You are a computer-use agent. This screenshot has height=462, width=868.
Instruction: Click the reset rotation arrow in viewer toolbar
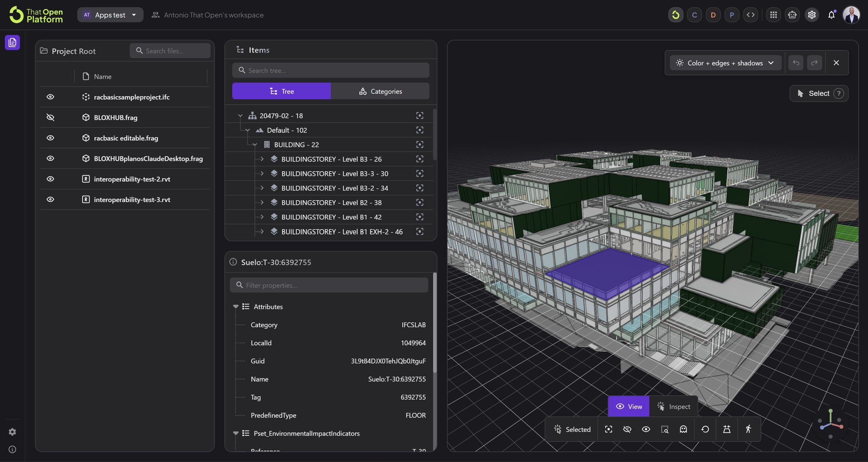click(705, 429)
